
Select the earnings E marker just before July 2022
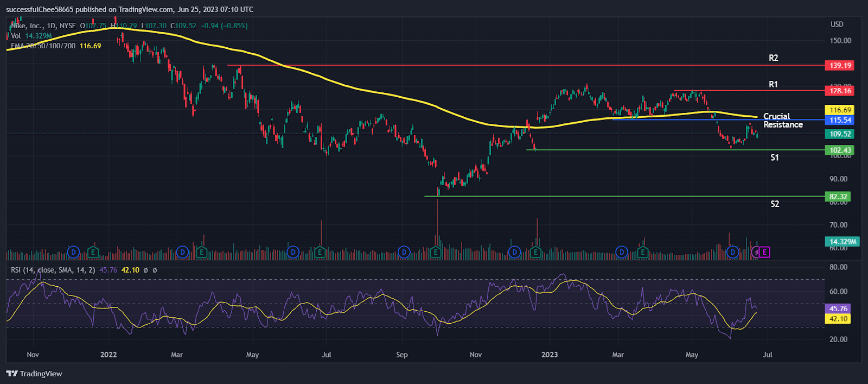[320, 252]
